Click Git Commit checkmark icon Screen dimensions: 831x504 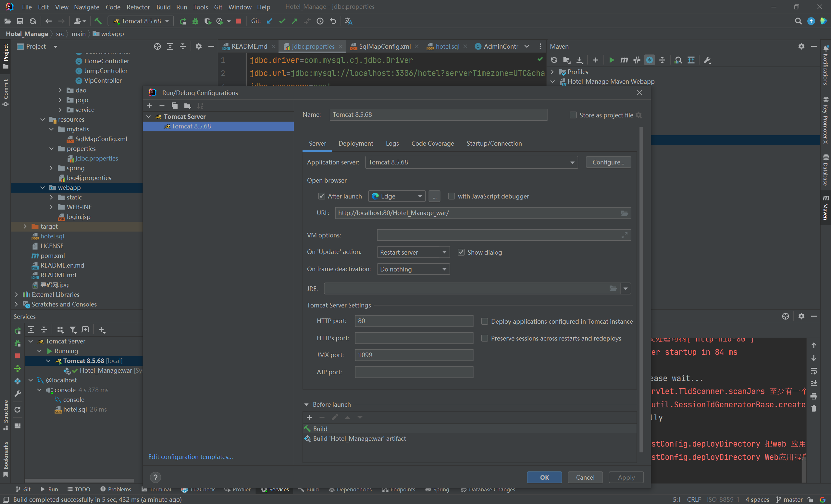pyautogui.click(x=282, y=21)
